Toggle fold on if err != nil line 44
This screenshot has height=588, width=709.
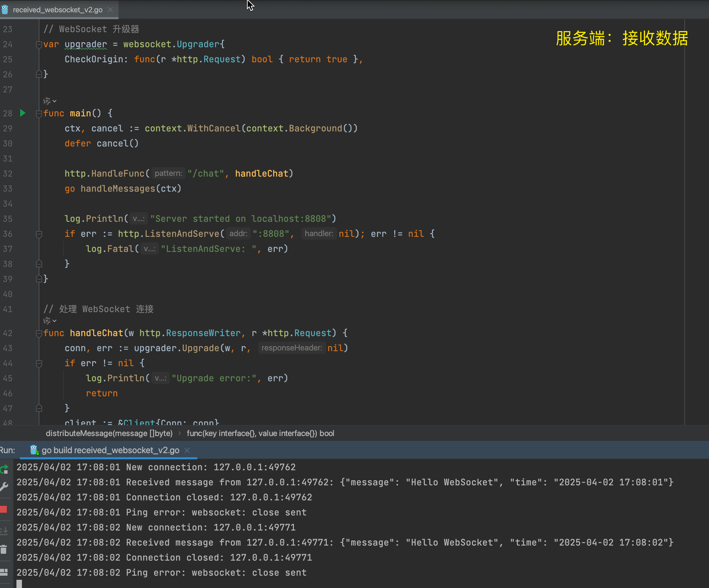[x=39, y=363]
